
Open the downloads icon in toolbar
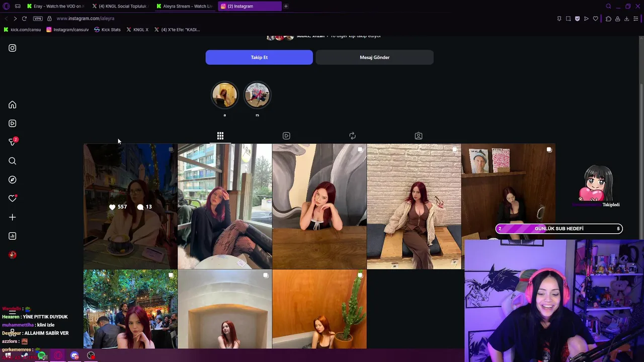click(x=626, y=19)
